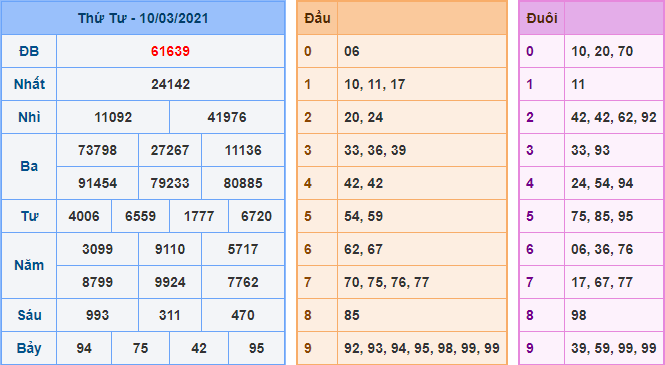Select Ba prize number 91454
Image resolution: width=665 pixels, height=365 pixels.
click(x=98, y=184)
